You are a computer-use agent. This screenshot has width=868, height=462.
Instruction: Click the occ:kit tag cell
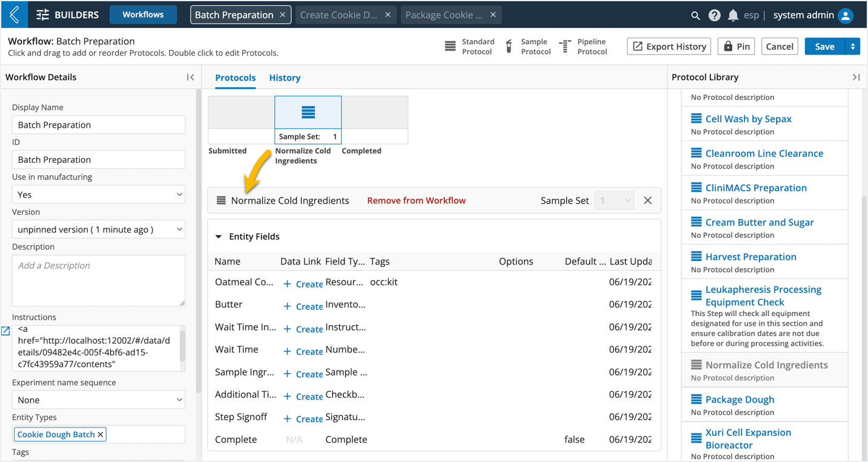tap(384, 282)
